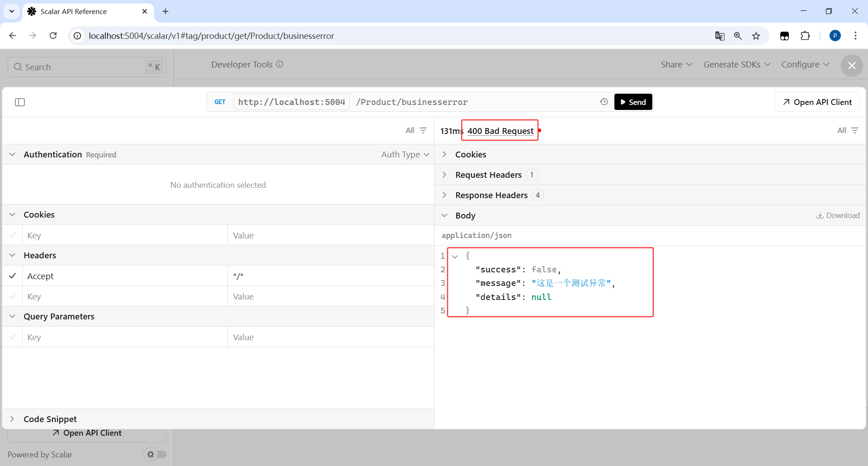Collapse the response Body section
868x466 pixels.
point(444,215)
